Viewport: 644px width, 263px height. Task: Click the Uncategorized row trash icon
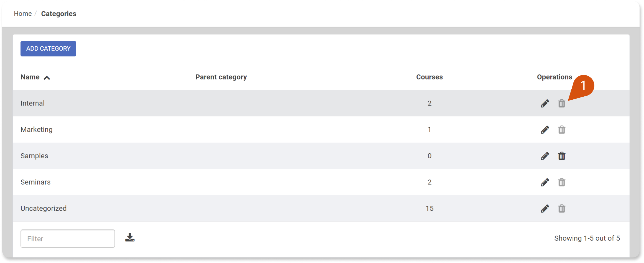(561, 208)
